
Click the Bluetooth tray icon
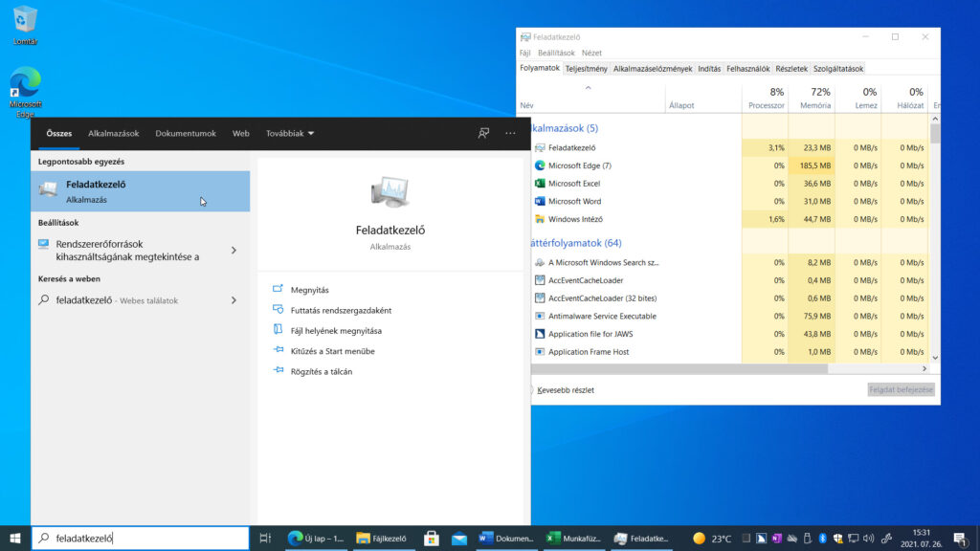click(822, 538)
